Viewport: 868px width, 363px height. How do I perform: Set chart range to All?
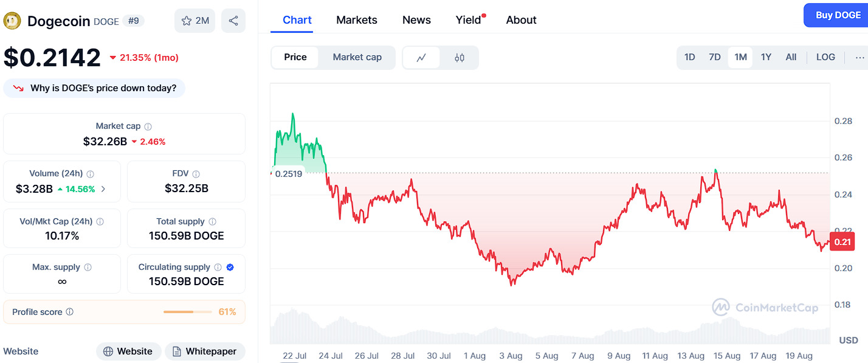[791, 57]
